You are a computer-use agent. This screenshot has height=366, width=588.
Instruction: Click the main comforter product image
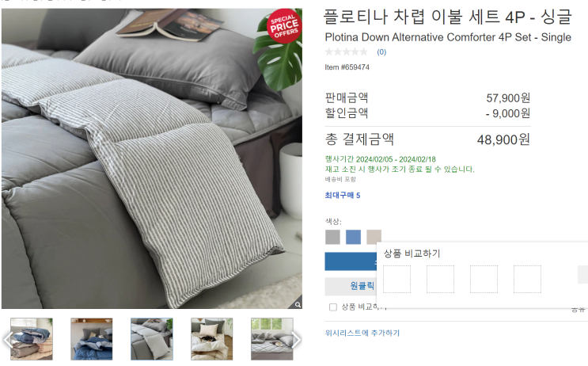152,158
